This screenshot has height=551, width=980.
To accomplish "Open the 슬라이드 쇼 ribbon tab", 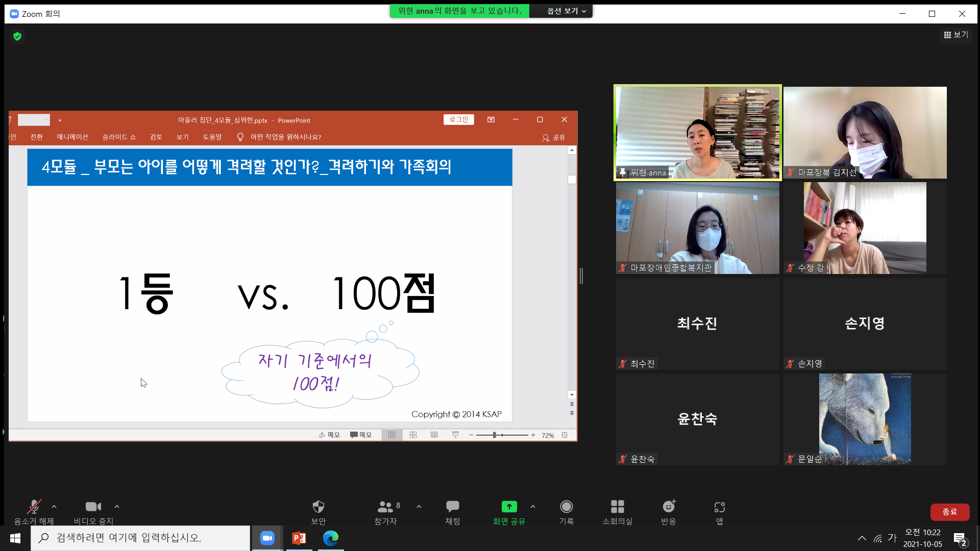I will click(x=119, y=137).
